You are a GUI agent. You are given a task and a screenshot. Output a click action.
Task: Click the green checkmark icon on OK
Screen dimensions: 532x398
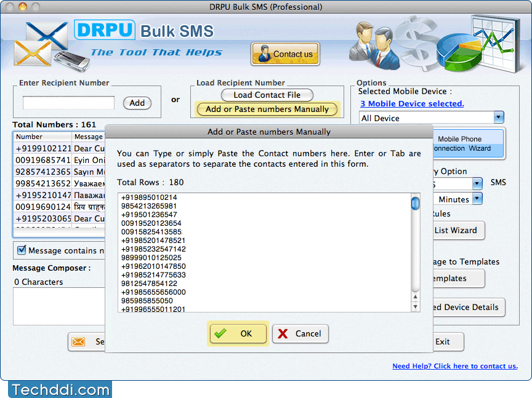220,333
